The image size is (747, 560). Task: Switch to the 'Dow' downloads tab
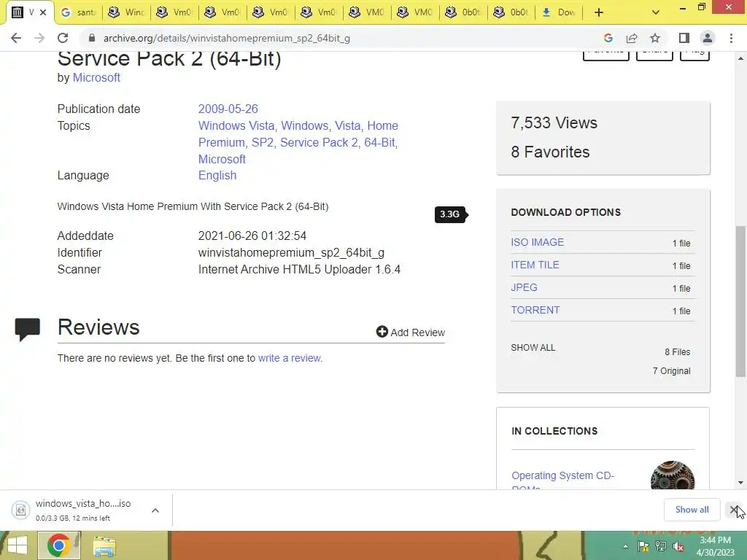pos(560,12)
